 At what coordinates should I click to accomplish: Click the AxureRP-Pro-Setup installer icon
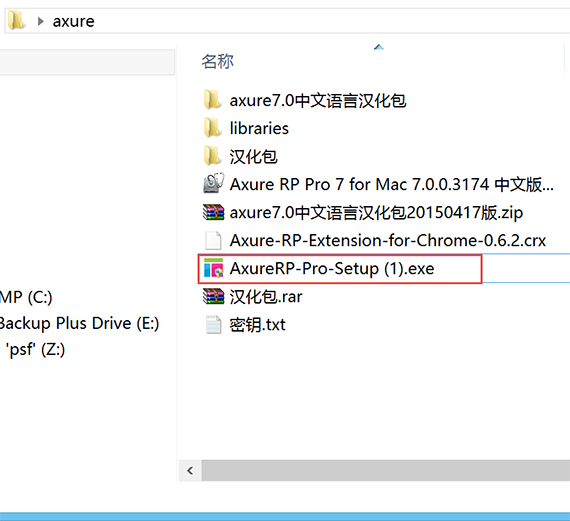tap(213, 268)
